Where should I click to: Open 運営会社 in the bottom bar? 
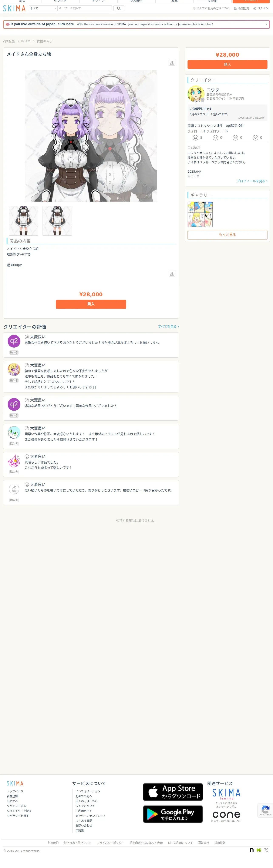[x=204, y=843]
